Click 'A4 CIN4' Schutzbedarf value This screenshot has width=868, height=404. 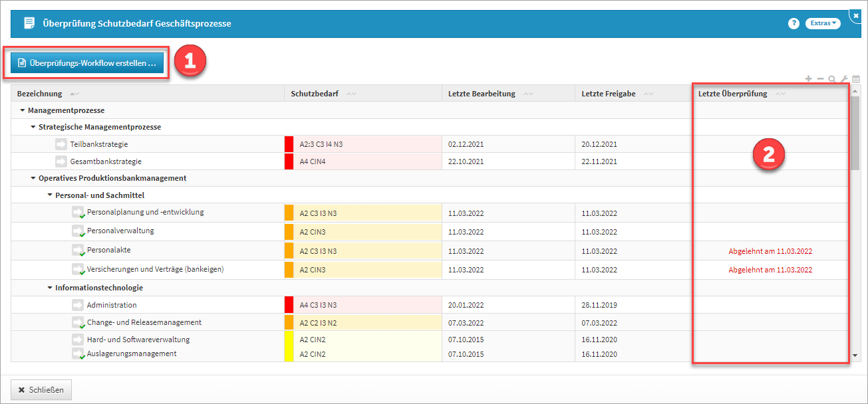coord(313,161)
